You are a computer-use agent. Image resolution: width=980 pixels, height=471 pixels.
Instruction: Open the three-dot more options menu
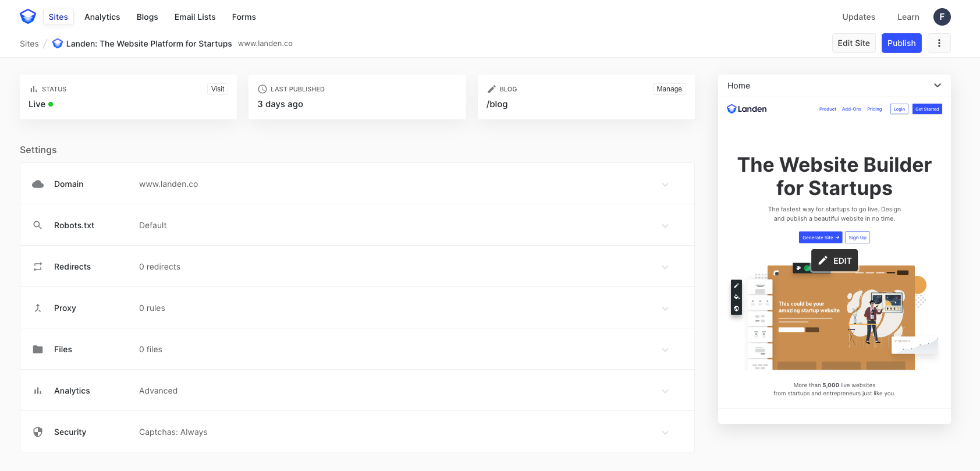[x=939, y=43]
